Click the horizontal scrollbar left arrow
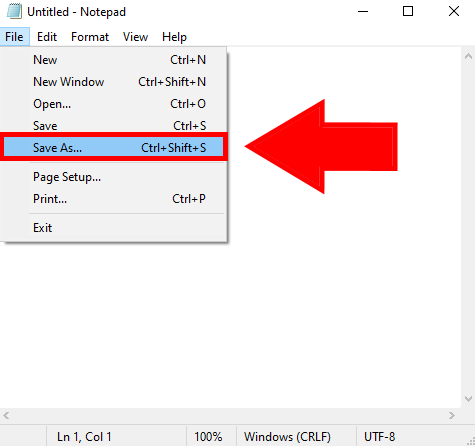475x446 pixels. [6, 415]
